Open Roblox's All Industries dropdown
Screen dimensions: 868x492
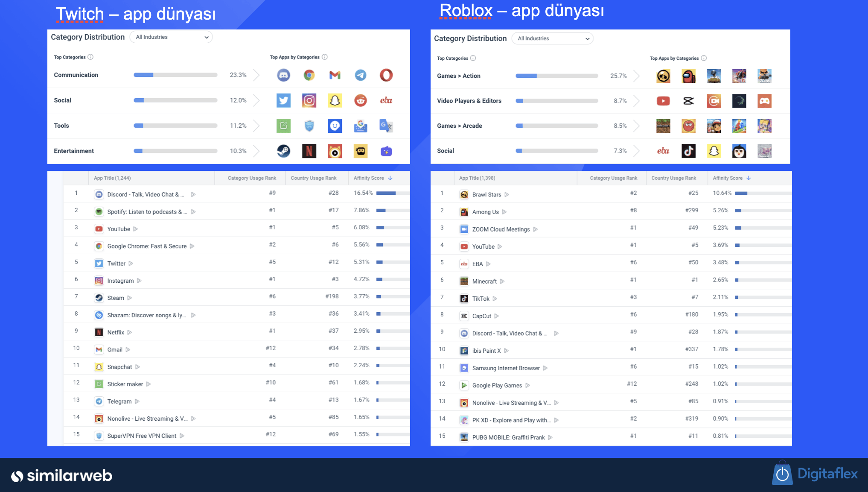click(x=553, y=38)
